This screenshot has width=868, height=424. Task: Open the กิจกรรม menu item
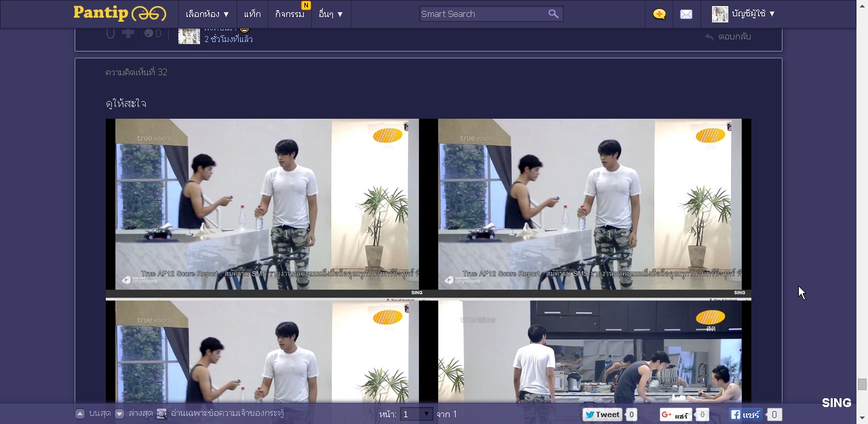[290, 14]
